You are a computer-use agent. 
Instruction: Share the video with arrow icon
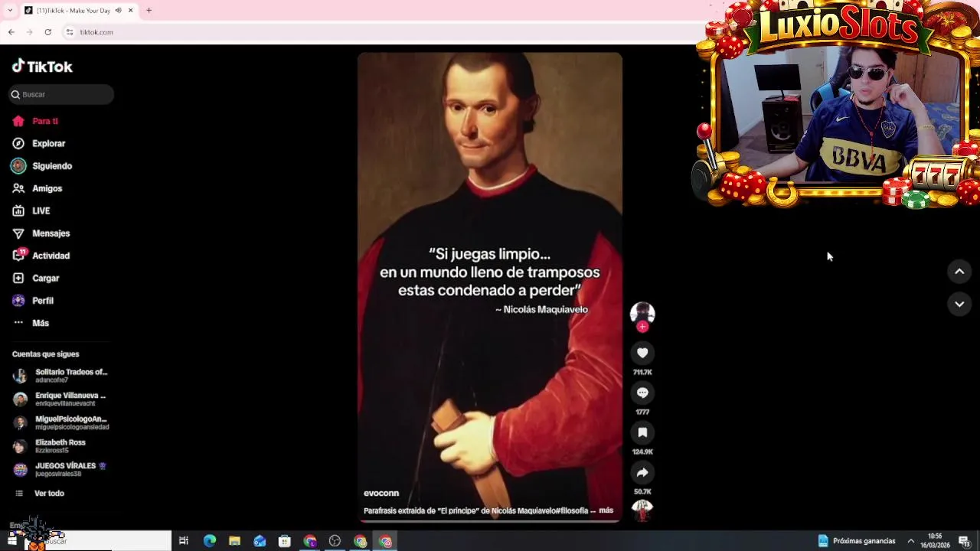coord(642,472)
